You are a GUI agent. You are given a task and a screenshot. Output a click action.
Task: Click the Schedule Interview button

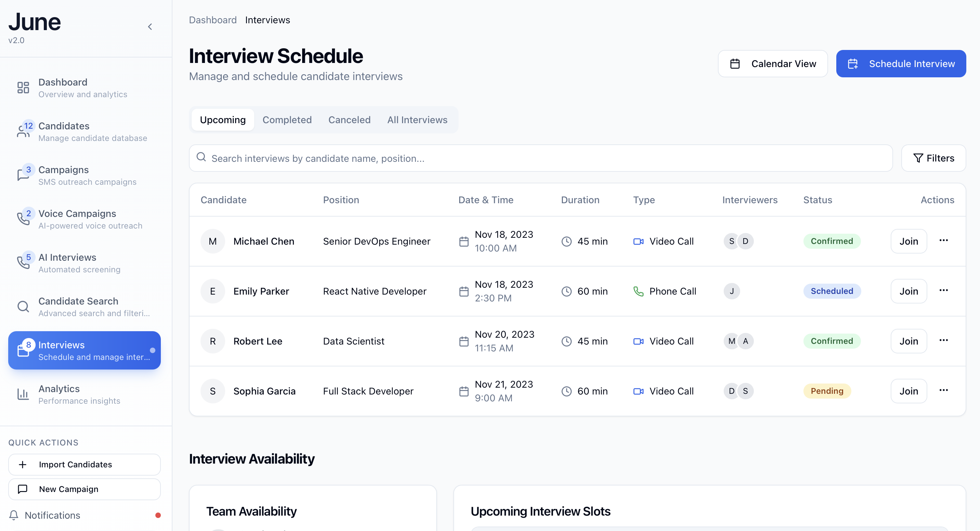tap(901, 64)
